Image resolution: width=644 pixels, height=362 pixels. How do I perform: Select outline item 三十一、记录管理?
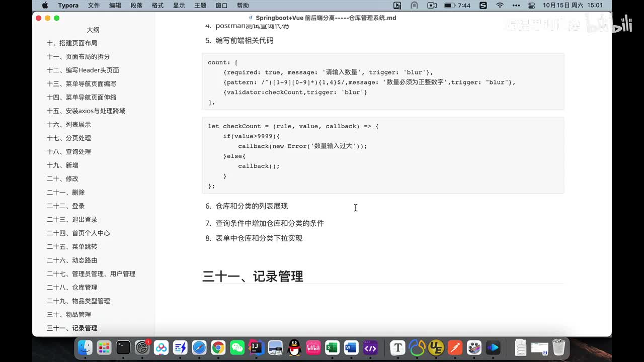tap(72, 328)
